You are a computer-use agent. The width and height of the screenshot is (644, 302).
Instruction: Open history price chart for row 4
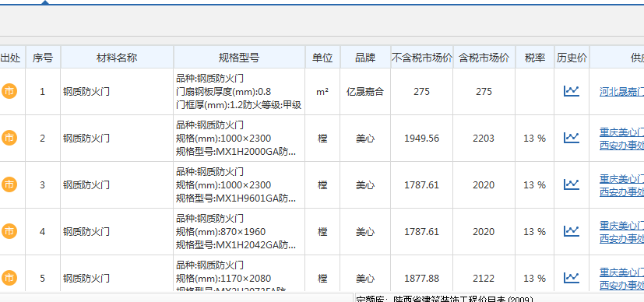tap(572, 231)
